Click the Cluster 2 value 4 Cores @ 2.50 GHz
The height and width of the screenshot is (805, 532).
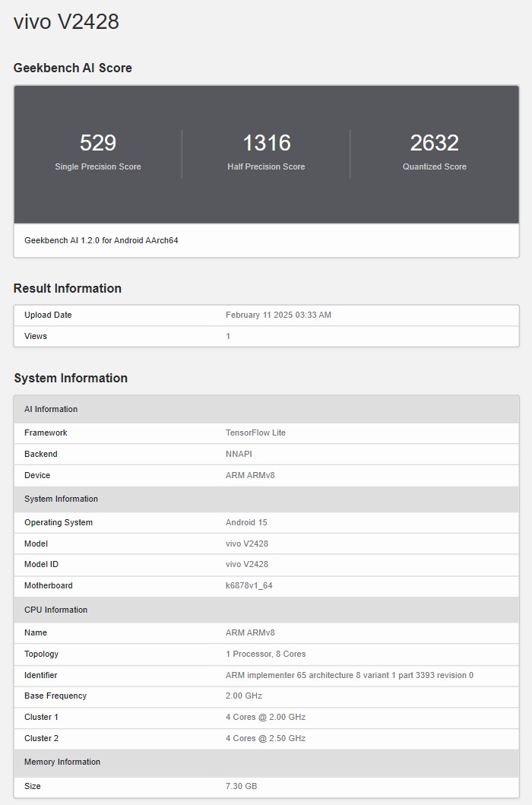click(265, 738)
